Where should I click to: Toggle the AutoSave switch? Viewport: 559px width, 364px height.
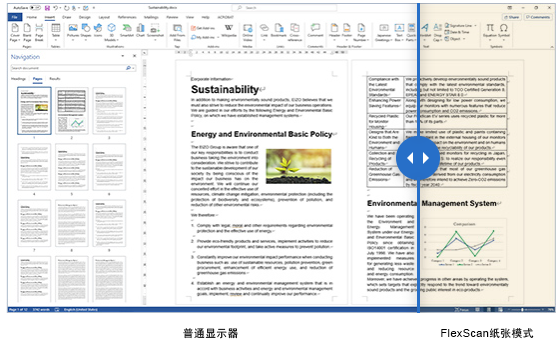(35, 7)
